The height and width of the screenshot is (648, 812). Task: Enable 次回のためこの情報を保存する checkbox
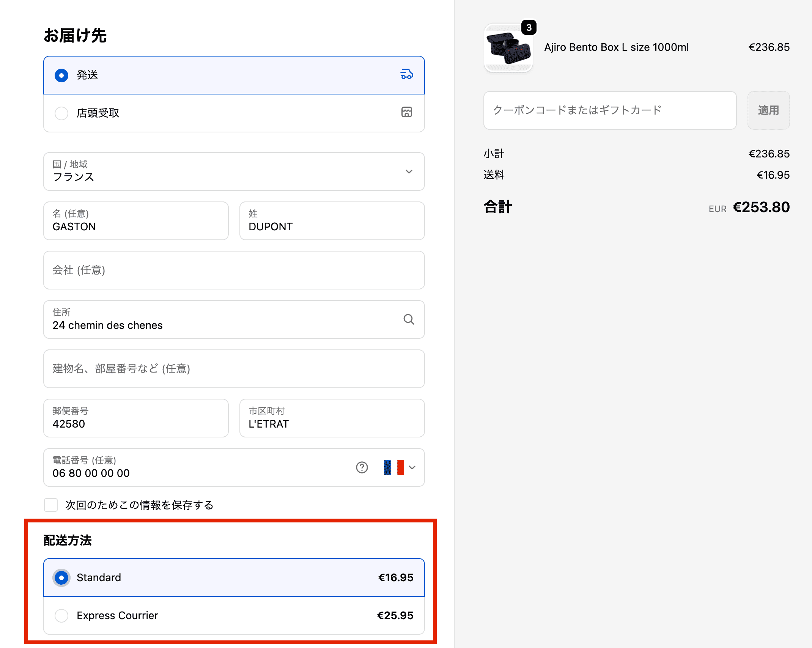coord(50,505)
